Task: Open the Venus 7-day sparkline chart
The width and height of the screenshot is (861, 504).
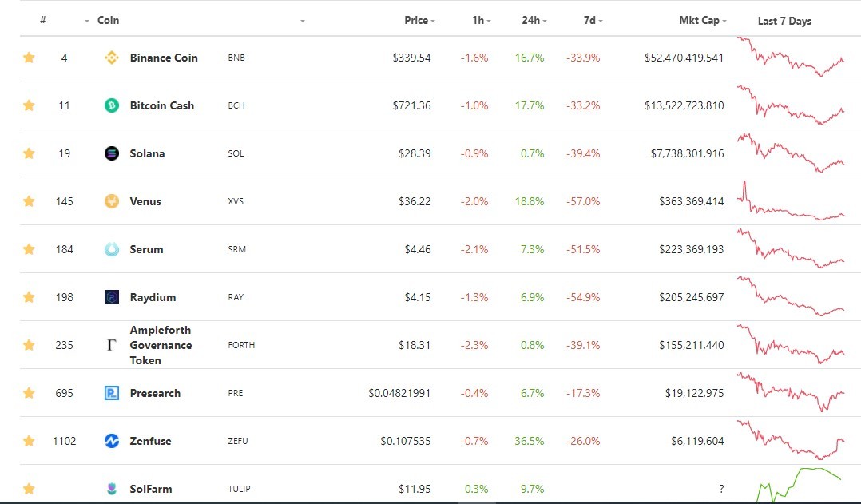Action: tap(791, 201)
